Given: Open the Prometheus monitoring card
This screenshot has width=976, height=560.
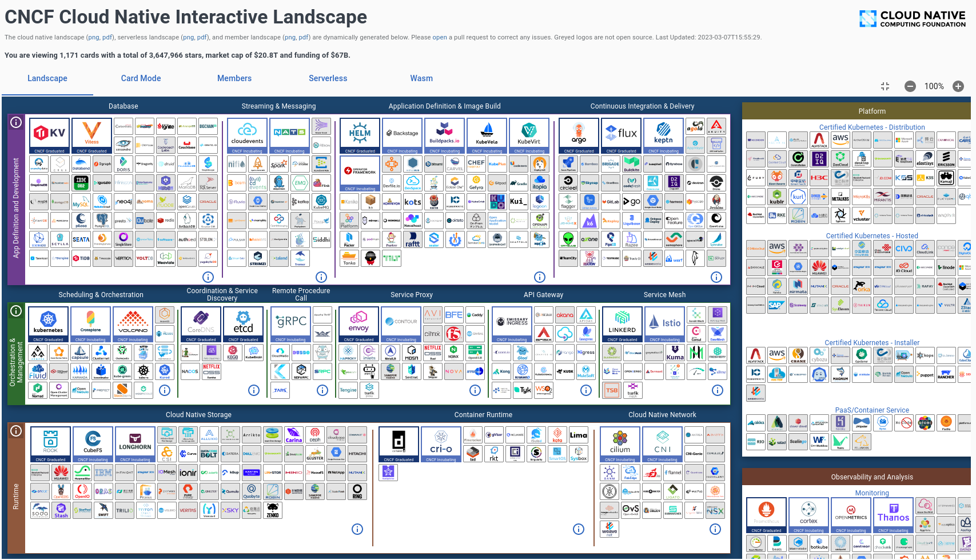Looking at the screenshot, I should click(x=767, y=515).
